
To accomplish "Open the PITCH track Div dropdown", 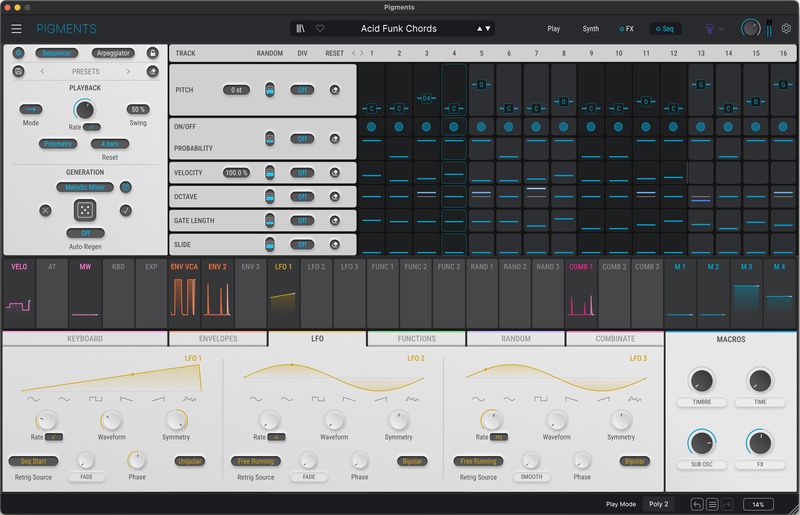I will point(302,90).
